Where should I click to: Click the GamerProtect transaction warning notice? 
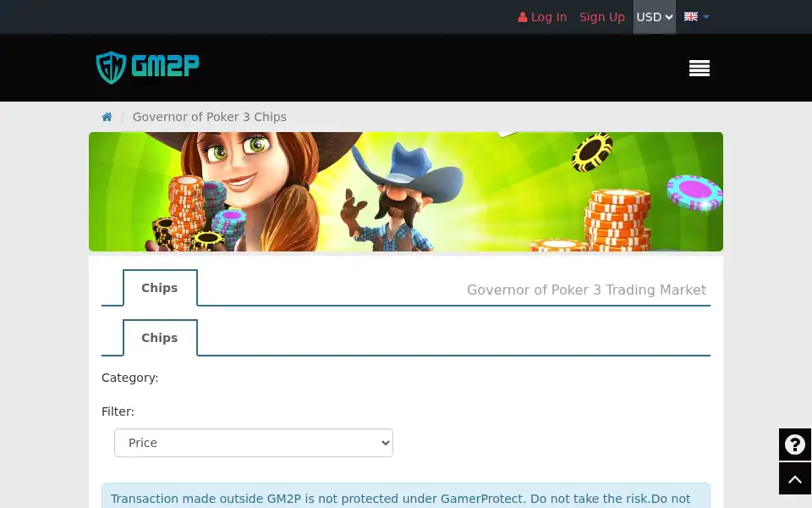point(406,496)
